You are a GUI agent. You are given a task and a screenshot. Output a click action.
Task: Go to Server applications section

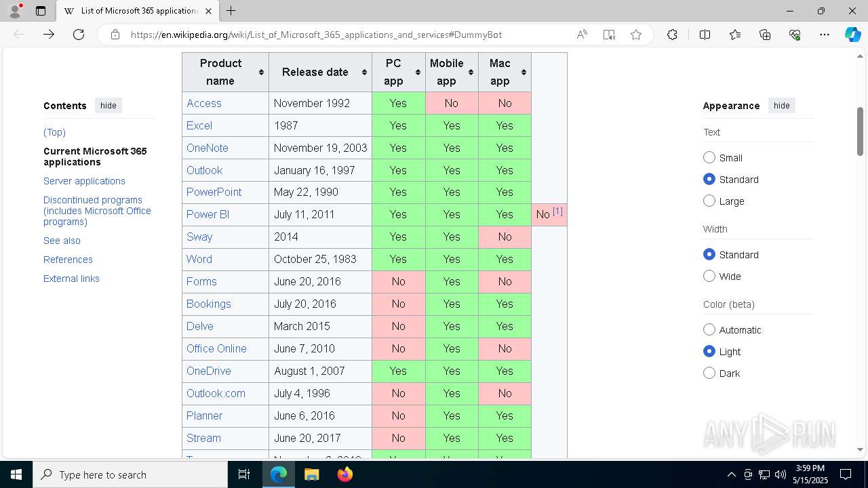84,181
